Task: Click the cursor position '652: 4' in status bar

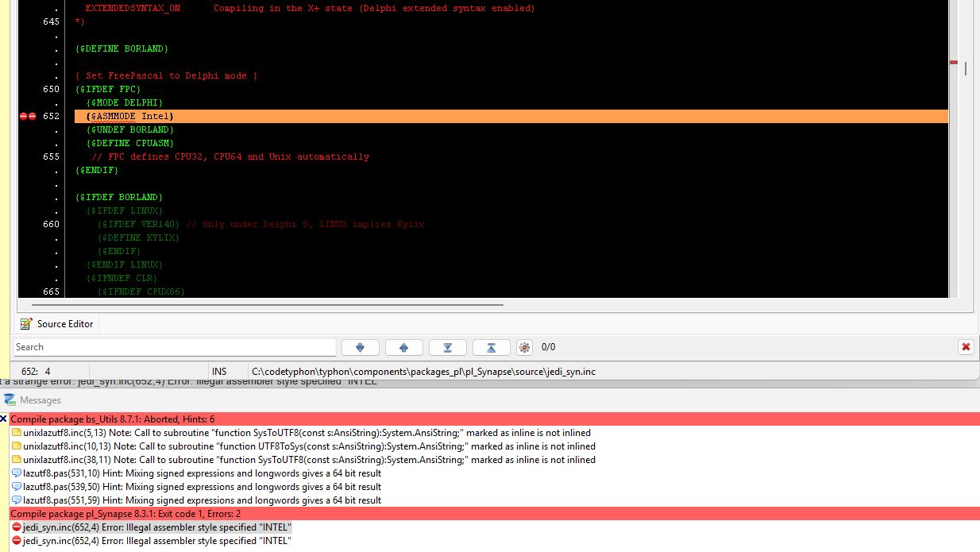Action: coord(36,371)
